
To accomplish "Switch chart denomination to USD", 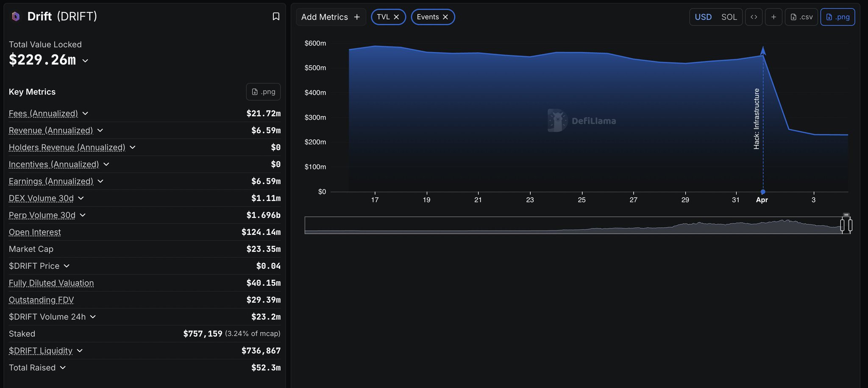I will pos(703,17).
